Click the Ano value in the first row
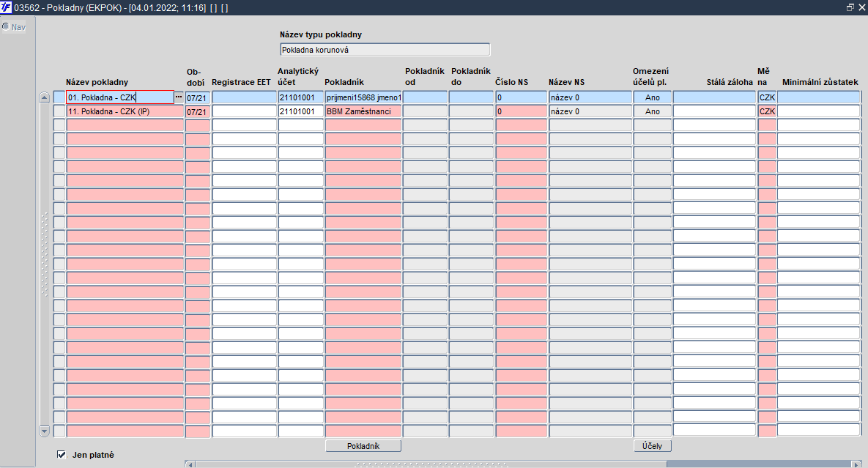The height and width of the screenshot is (468, 868). click(653, 97)
